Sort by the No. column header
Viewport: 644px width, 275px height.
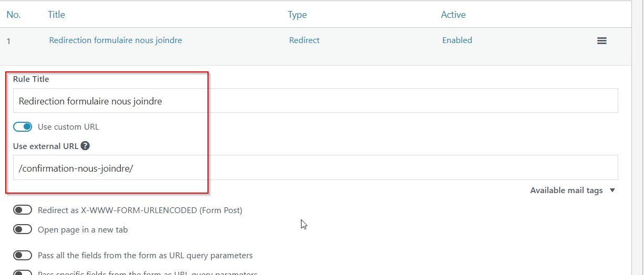tap(14, 15)
